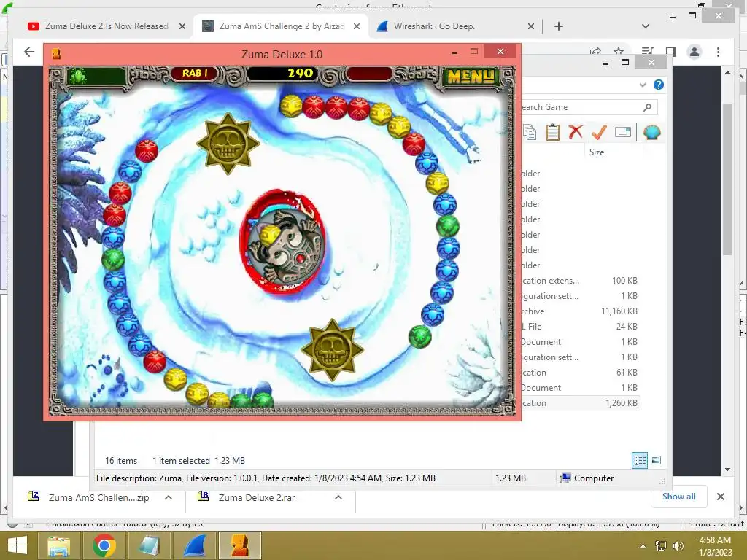Open Classic Shell settings shell icon
This screenshot has height=560, width=747.
[651, 132]
